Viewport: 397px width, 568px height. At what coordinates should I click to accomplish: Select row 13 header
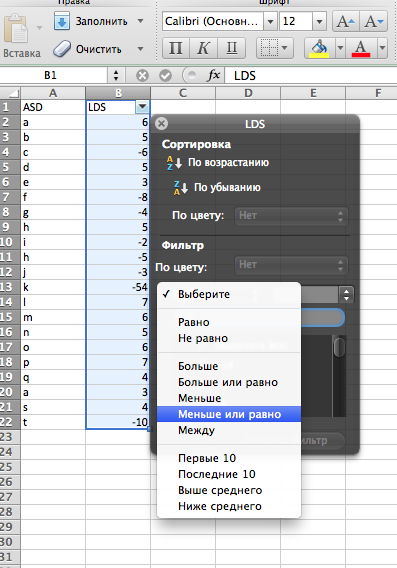(x=10, y=287)
